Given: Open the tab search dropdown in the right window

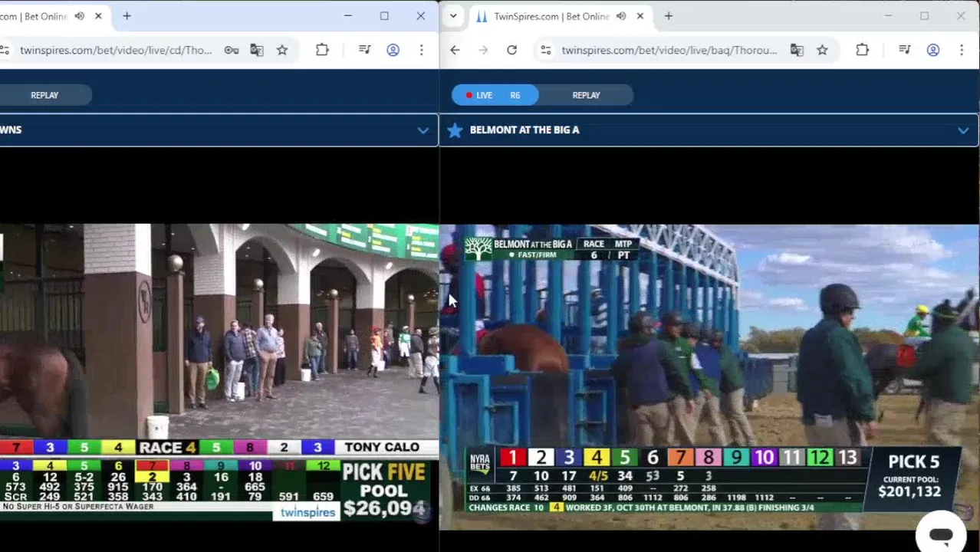Looking at the screenshot, I should click(x=453, y=16).
